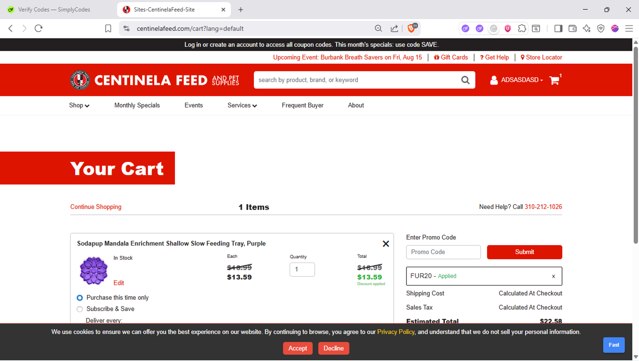
Task: Open Burbank Breath Savers upcoming event link
Action: [x=347, y=57]
